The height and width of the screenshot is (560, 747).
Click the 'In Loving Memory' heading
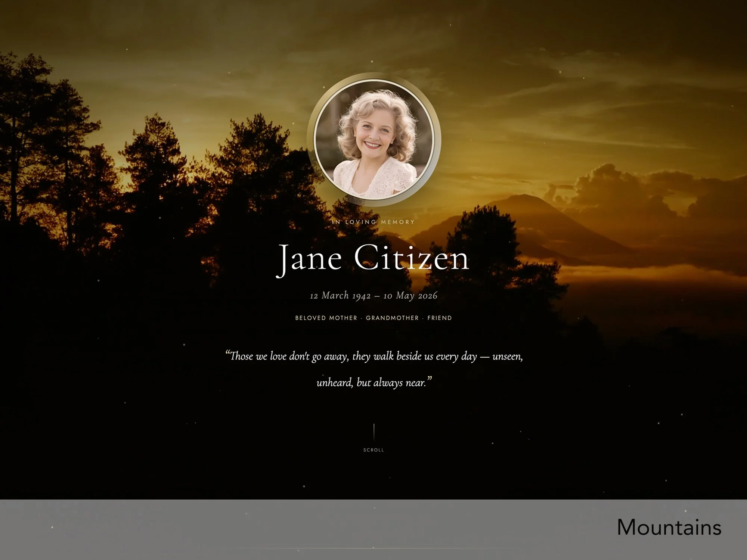coord(373,222)
